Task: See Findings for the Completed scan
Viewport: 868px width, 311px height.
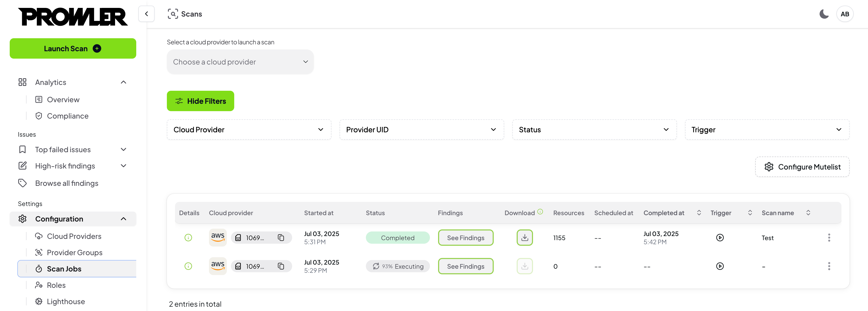Action: point(465,238)
